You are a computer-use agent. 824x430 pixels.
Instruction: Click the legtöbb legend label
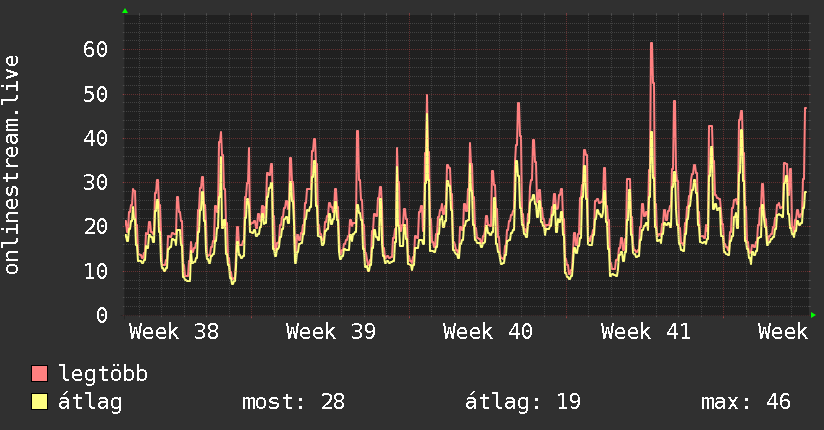(103, 374)
